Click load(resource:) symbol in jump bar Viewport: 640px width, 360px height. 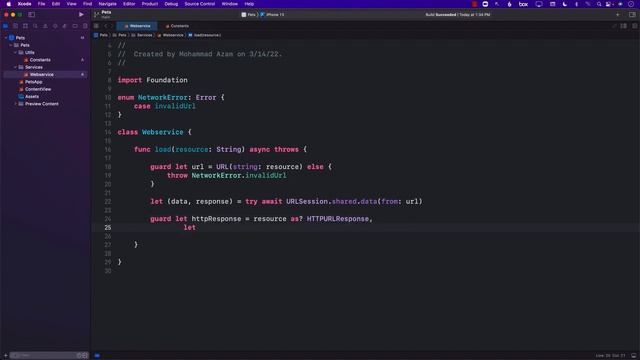[x=204, y=35]
